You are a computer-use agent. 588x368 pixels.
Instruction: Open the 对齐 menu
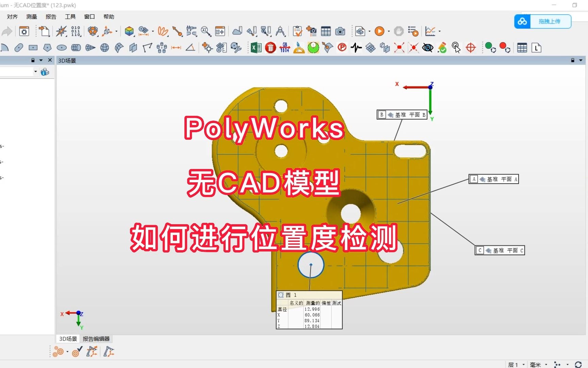pos(12,17)
